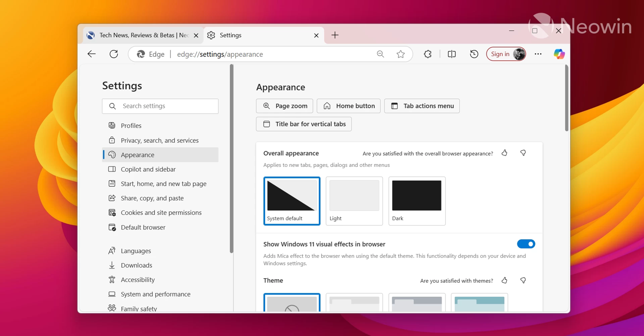The width and height of the screenshot is (644, 336).
Task: Give thumbs down for overall browser appearance
Action: click(523, 153)
